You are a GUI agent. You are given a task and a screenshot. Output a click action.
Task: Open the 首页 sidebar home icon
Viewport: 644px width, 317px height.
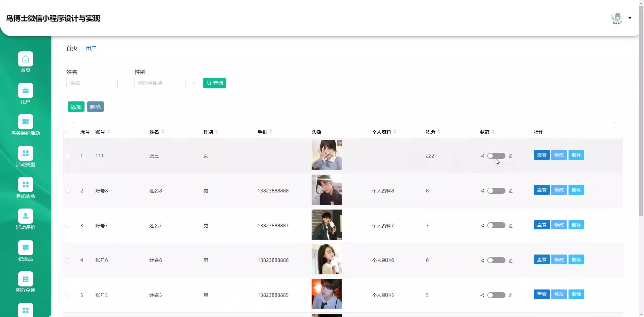25,59
